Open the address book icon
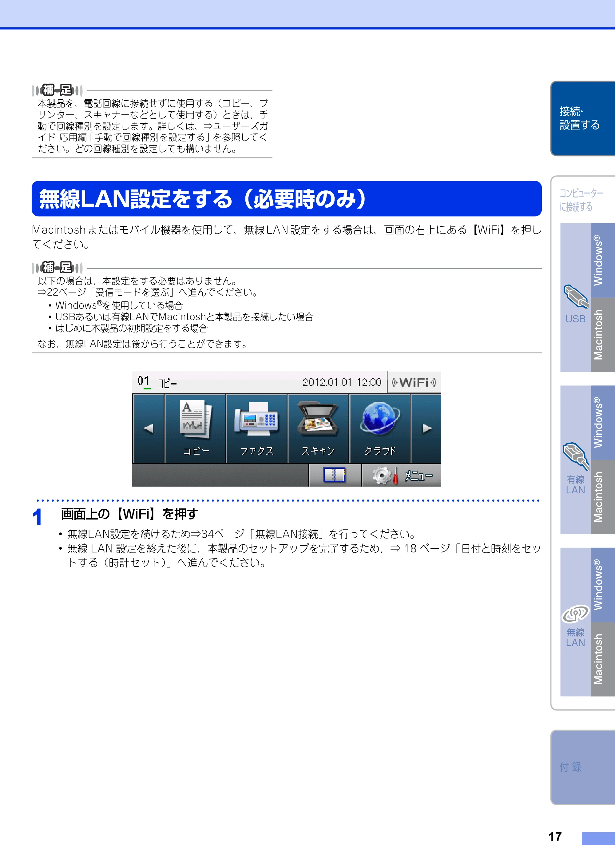The image size is (615, 868). click(335, 475)
